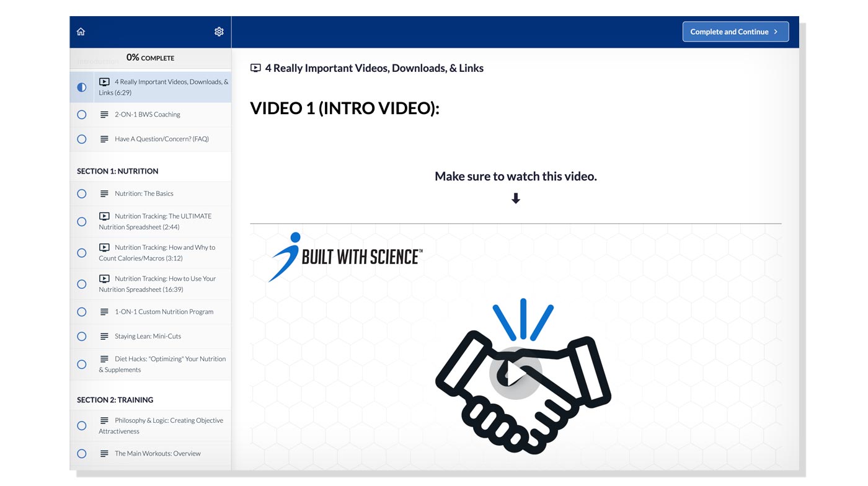This screenshot has width=868, height=486.
Task: Go to the course home icon
Action: pos(81,32)
